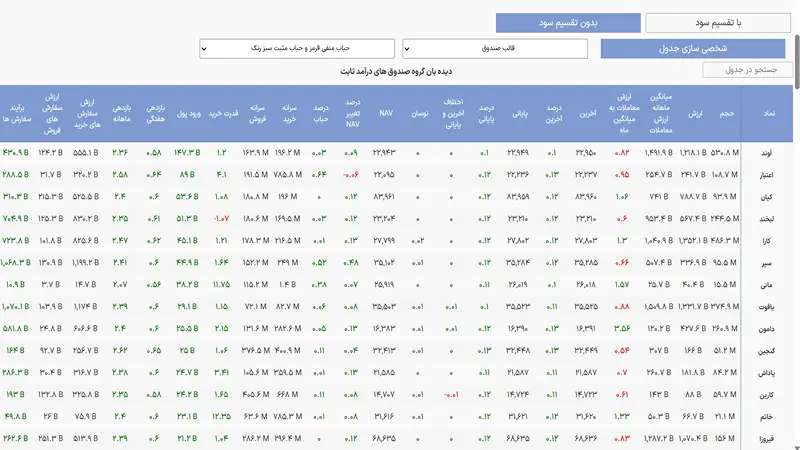Click the bubble percent value in سپر row
This screenshot has width=800, height=450.
pyautogui.click(x=319, y=262)
